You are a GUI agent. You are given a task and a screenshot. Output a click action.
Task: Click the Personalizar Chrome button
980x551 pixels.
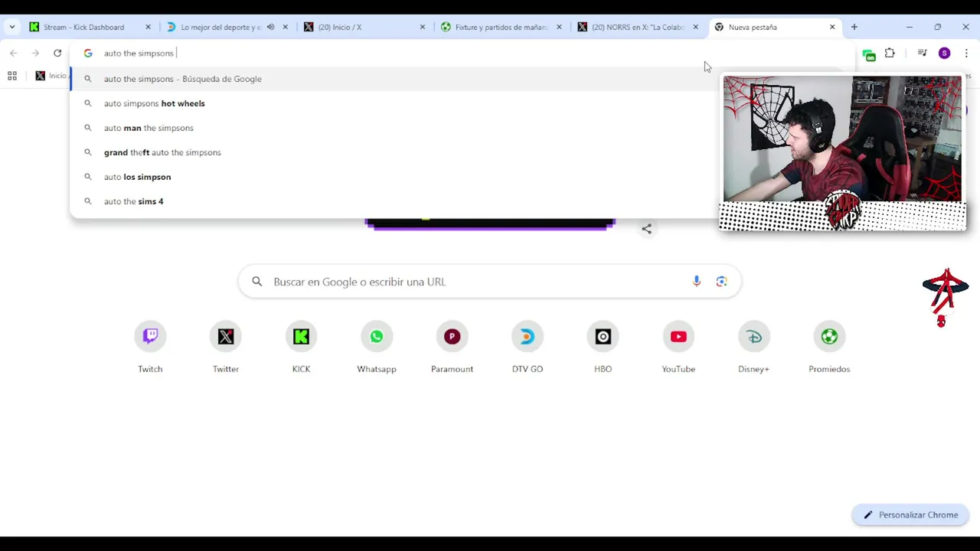910,515
